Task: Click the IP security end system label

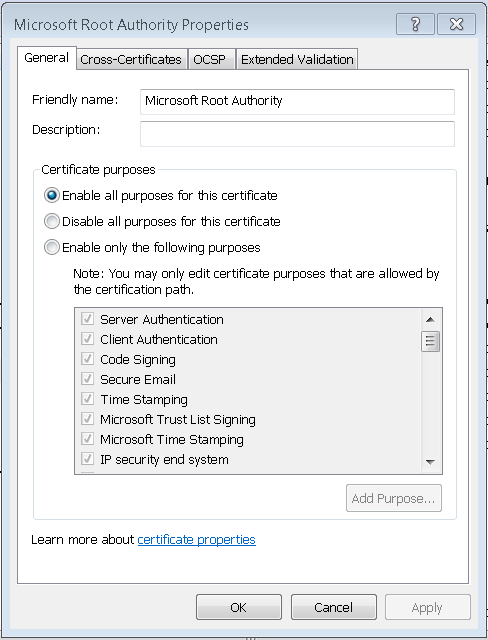Action: pos(164,459)
